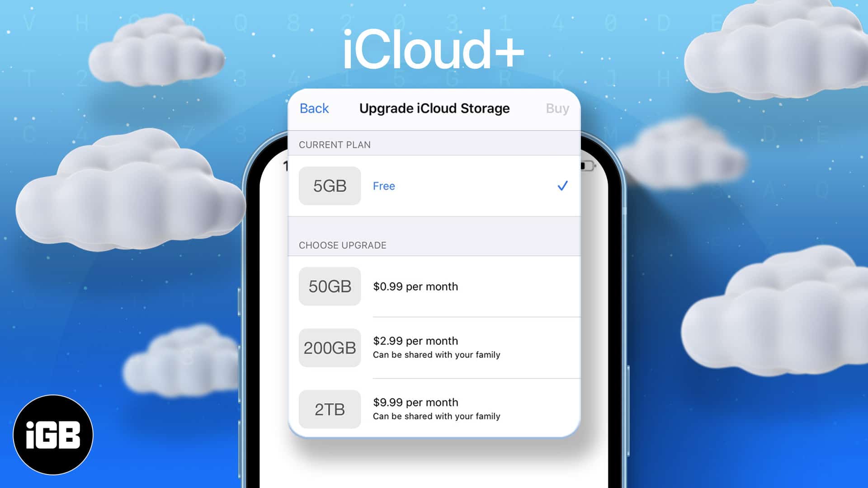Image resolution: width=868 pixels, height=488 pixels.
Task: Click the 200GB family sharing description
Action: (x=436, y=355)
